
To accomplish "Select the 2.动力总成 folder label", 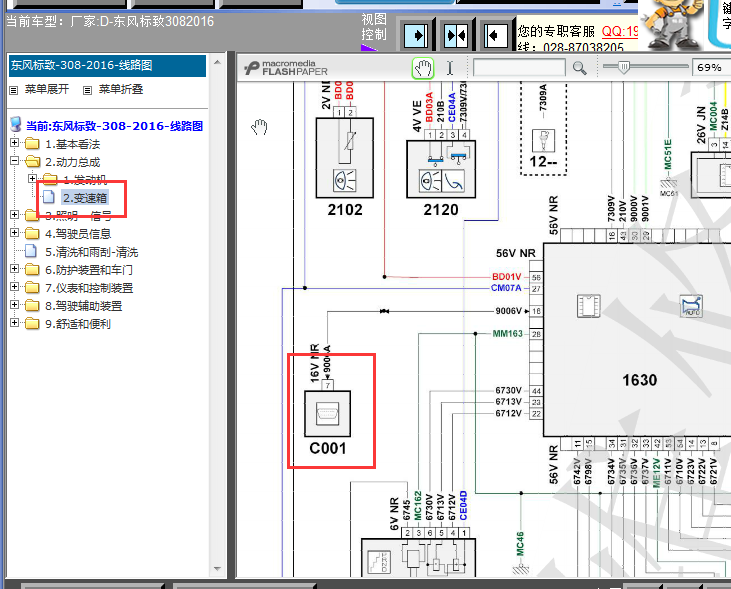I will coord(73,162).
